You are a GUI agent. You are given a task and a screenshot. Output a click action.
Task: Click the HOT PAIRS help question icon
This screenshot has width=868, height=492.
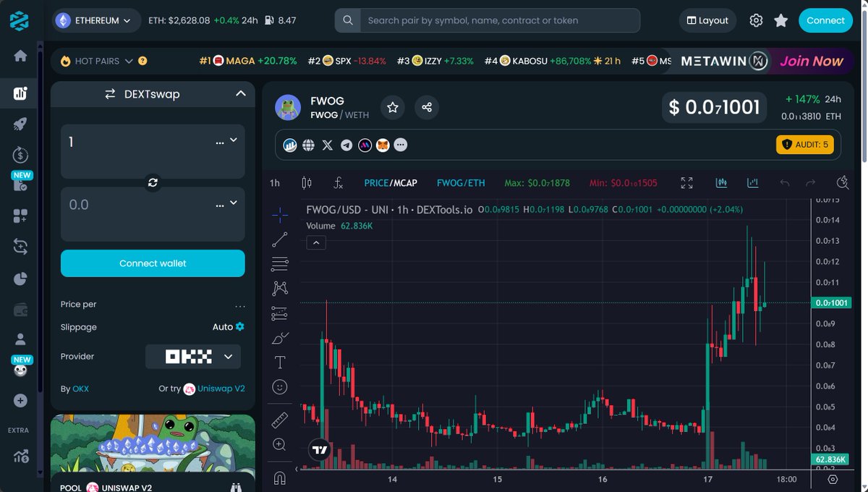click(142, 61)
